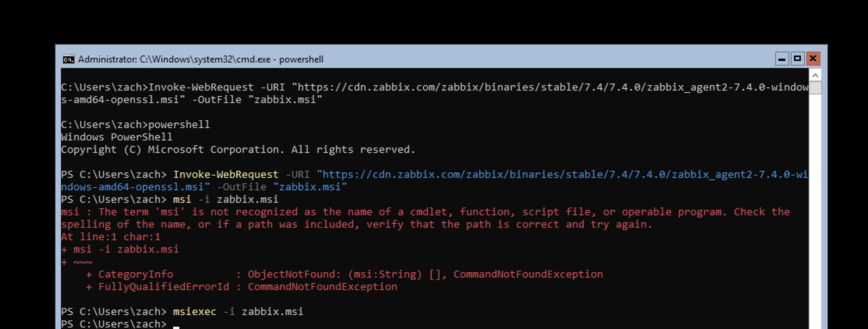Click the msiexec -i zabbix.msi command
868x329 pixels.
(238, 311)
